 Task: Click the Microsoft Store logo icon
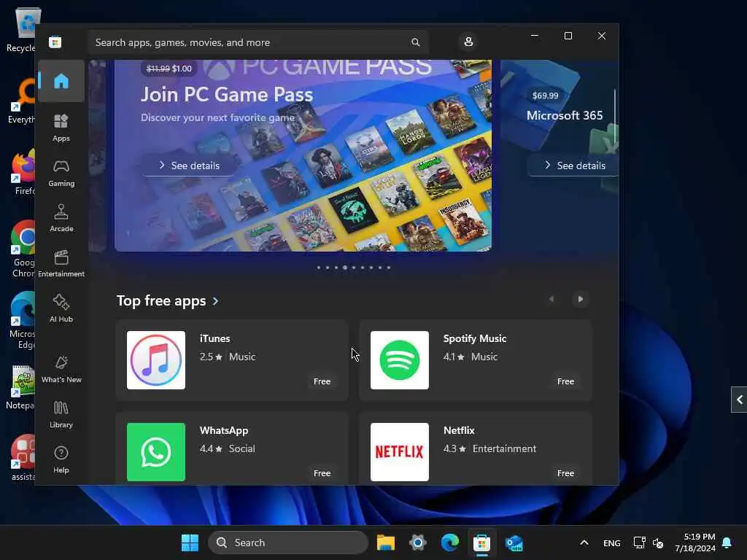tap(55, 42)
